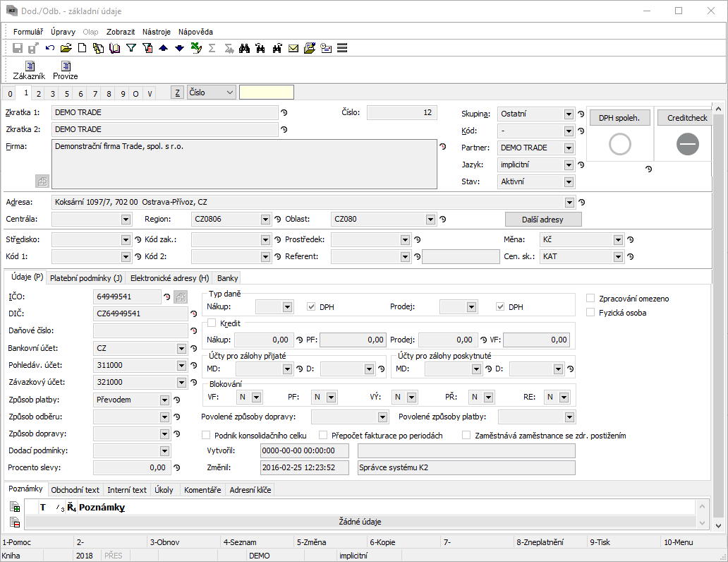This screenshot has width=728, height=562.
Task: Toggle the Kredit checkbox
Action: [x=211, y=323]
